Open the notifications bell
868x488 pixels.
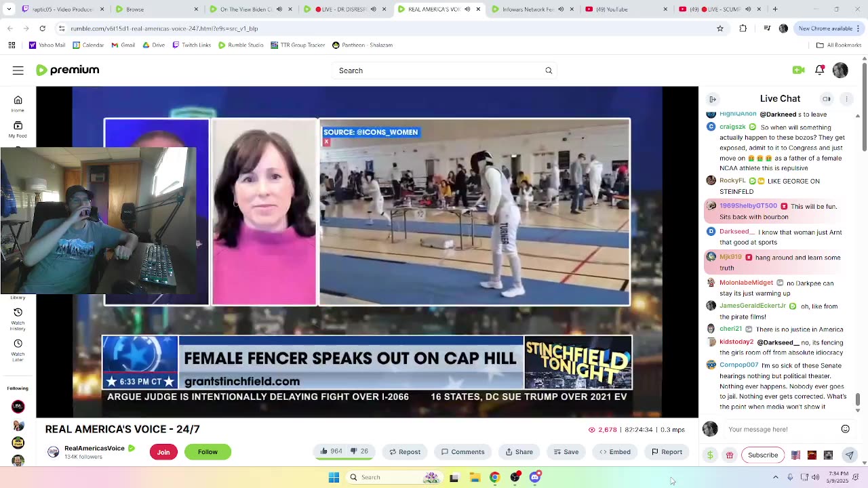[819, 70]
